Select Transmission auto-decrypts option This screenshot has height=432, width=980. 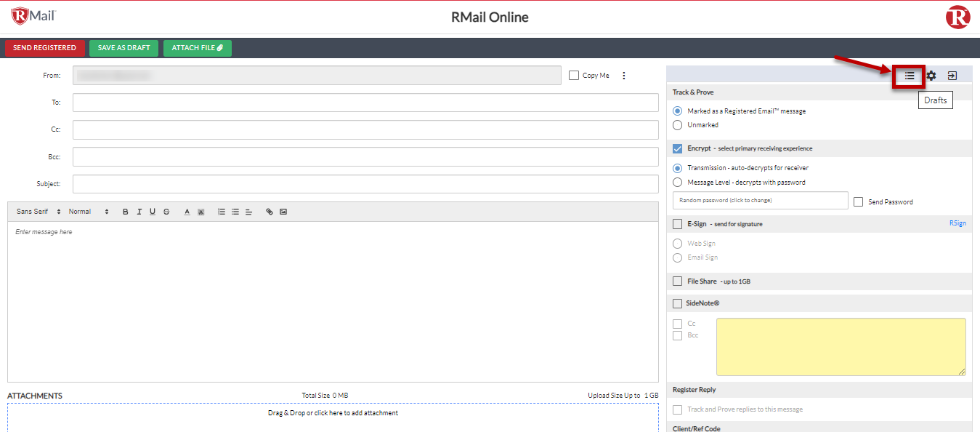[677, 168]
